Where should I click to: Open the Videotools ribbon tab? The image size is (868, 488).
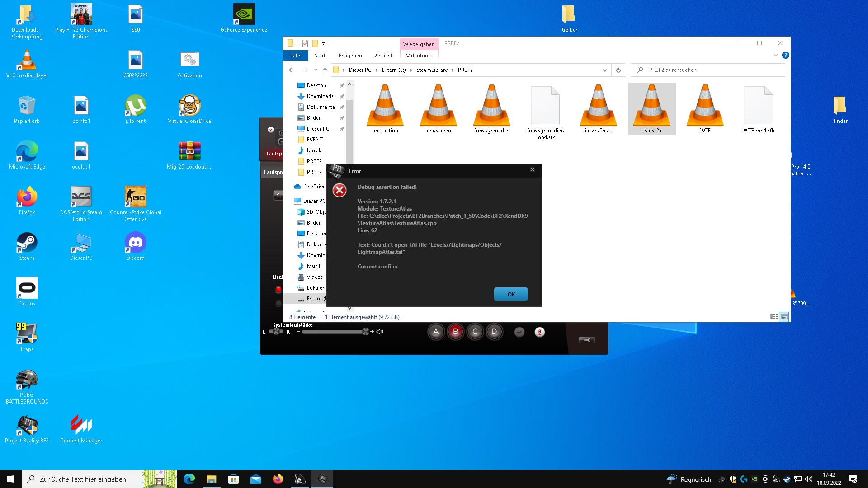419,56
